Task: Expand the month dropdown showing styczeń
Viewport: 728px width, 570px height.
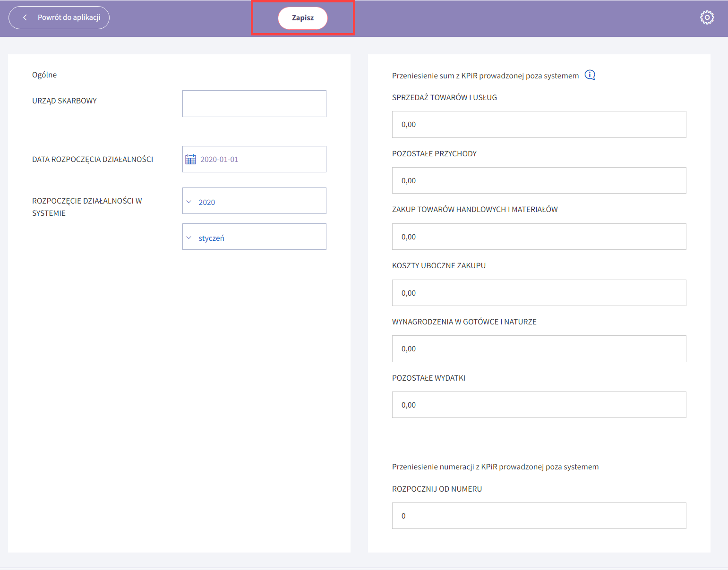Action: pos(254,237)
